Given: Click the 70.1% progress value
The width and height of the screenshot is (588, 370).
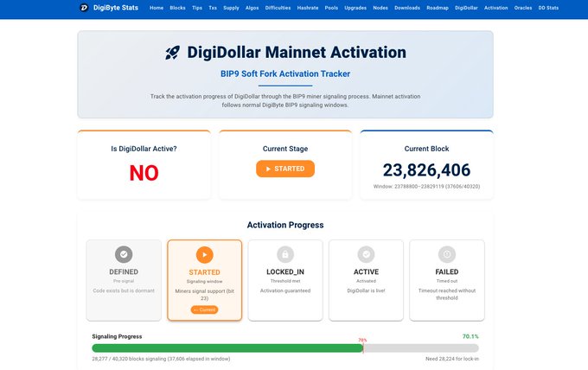Looking at the screenshot, I should (x=470, y=336).
